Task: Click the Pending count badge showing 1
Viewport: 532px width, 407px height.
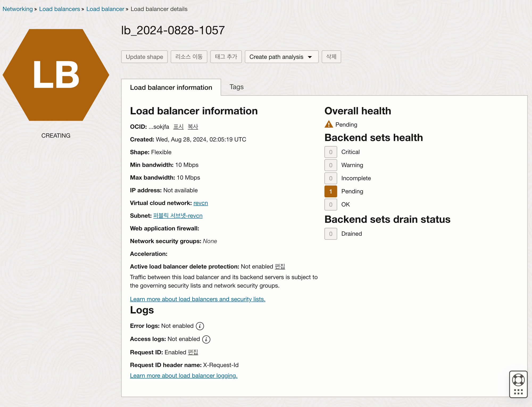Action: (331, 191)
